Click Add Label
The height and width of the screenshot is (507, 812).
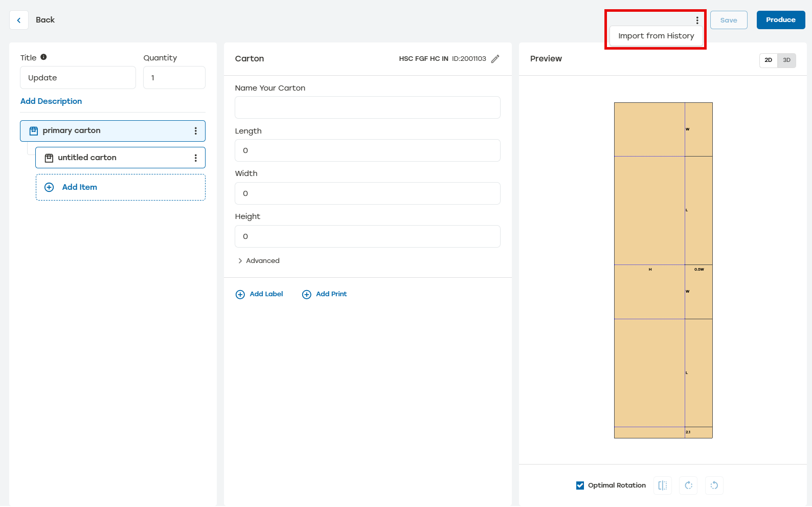click(x=259, y=294)
